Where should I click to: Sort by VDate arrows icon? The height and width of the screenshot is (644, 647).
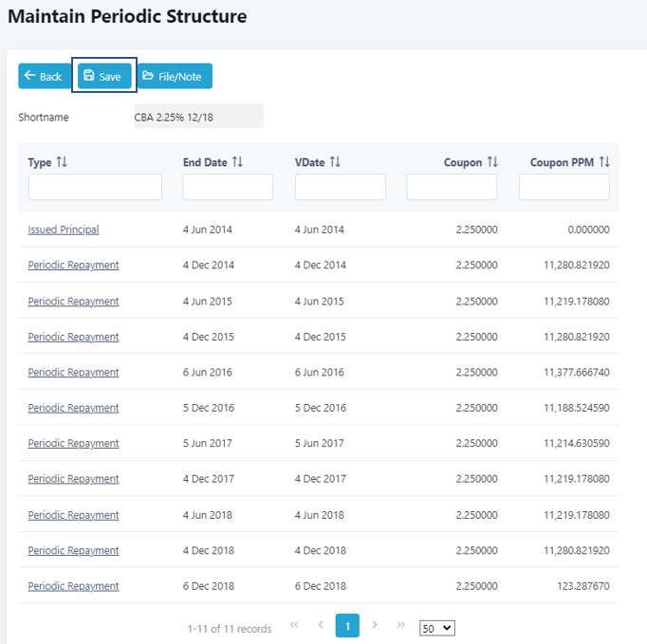[335, 162]
